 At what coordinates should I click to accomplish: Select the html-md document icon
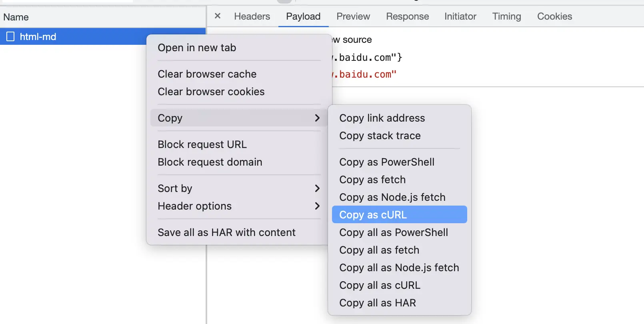pos(10,36)
